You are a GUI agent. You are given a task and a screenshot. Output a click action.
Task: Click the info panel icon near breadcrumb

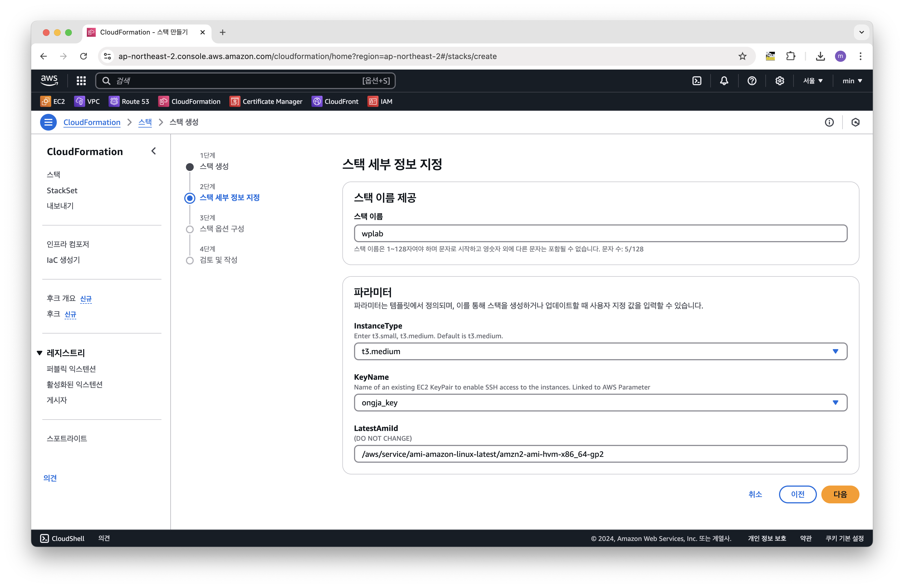point(829,122)
